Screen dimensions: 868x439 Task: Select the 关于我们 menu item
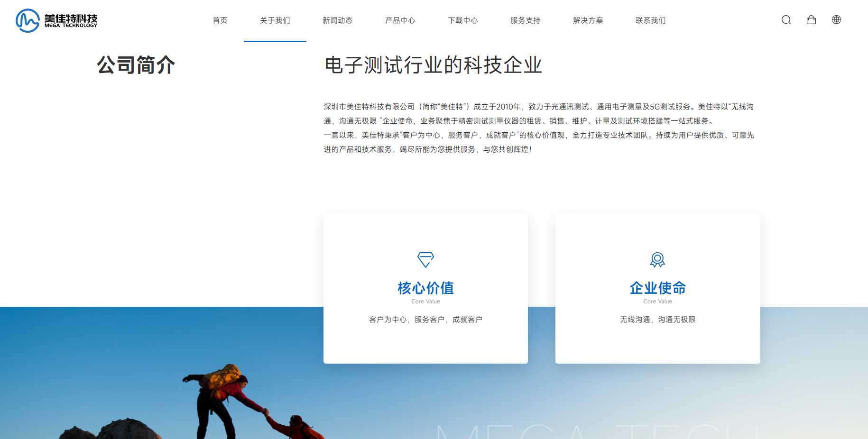coord(275,20)
